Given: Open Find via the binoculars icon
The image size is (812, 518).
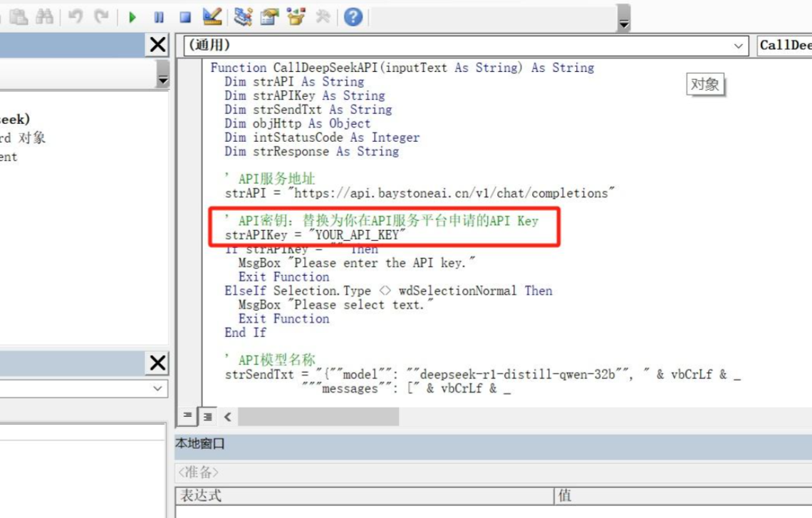Looking at the screenshot, I should point(45,17).
